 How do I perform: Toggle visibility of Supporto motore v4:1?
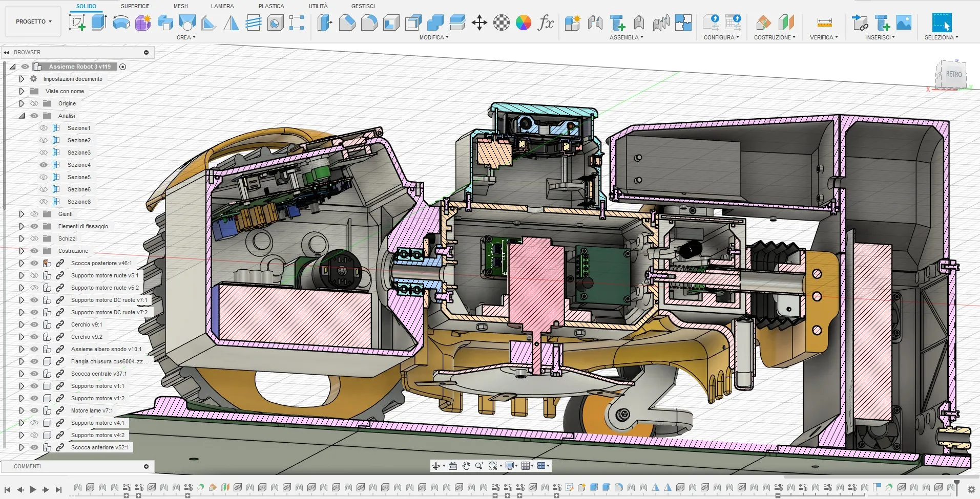[34, 423]
